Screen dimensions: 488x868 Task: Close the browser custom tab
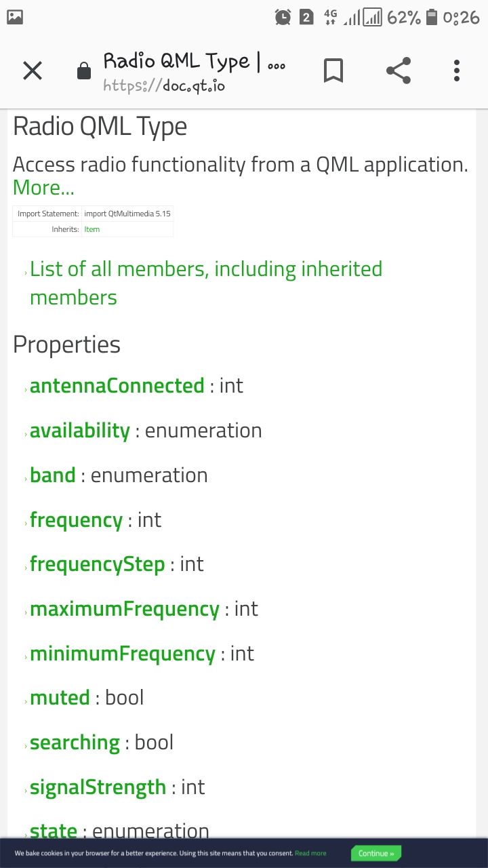pos(33,71)
